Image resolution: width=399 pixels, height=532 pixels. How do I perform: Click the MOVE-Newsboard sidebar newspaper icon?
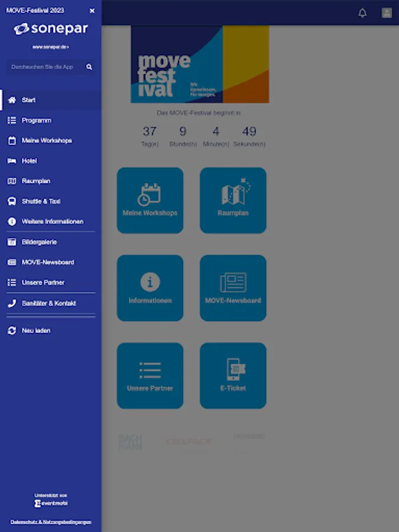tap(12, 262)
